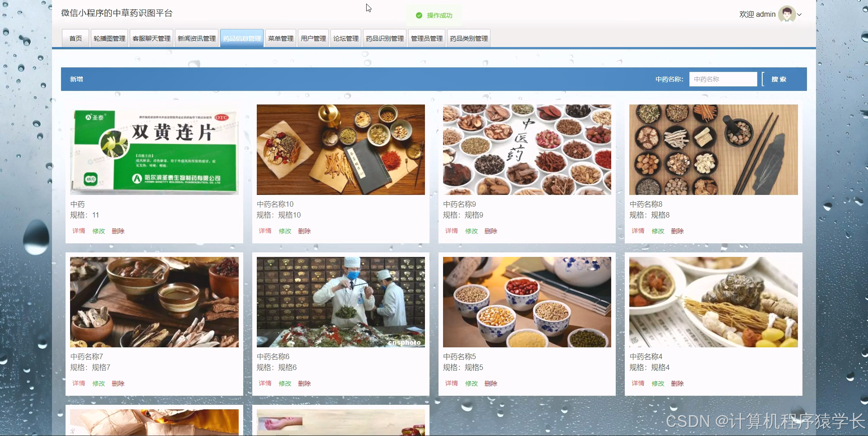Go to 药品识别管理 tab

pos(385,38)
